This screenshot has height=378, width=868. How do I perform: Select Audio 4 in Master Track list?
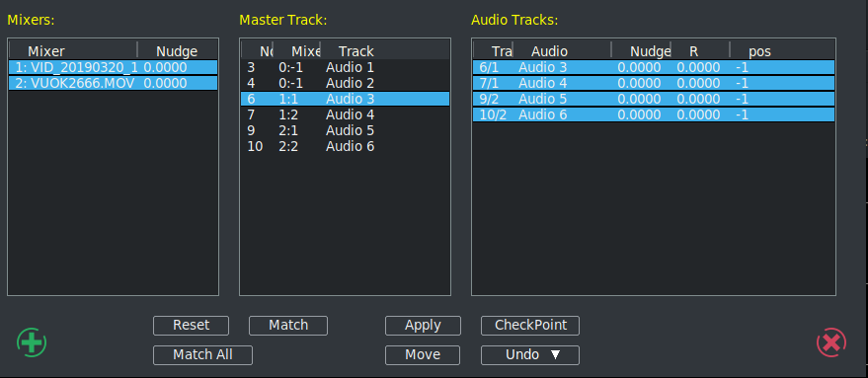(x=345, y=114)
